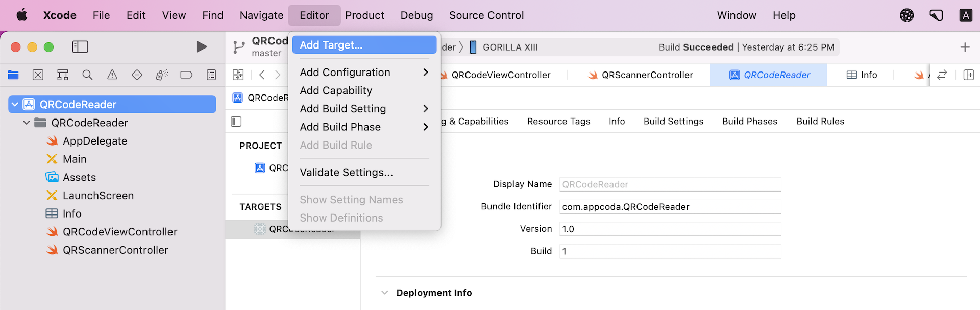
Task: Select AppDelegate file in navigator
Action: tap(95, 141)
